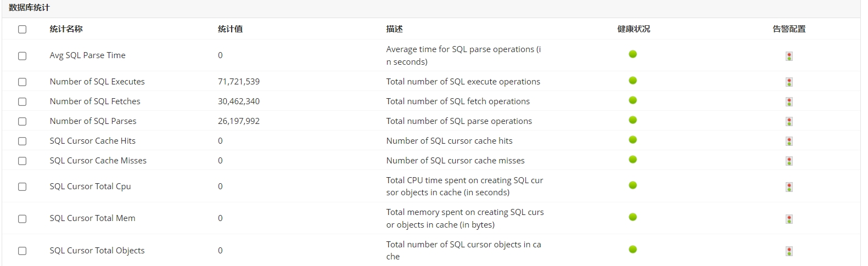Click the 统计名称 column header
This screenshot has width=868, height=266.
(66, 29)
